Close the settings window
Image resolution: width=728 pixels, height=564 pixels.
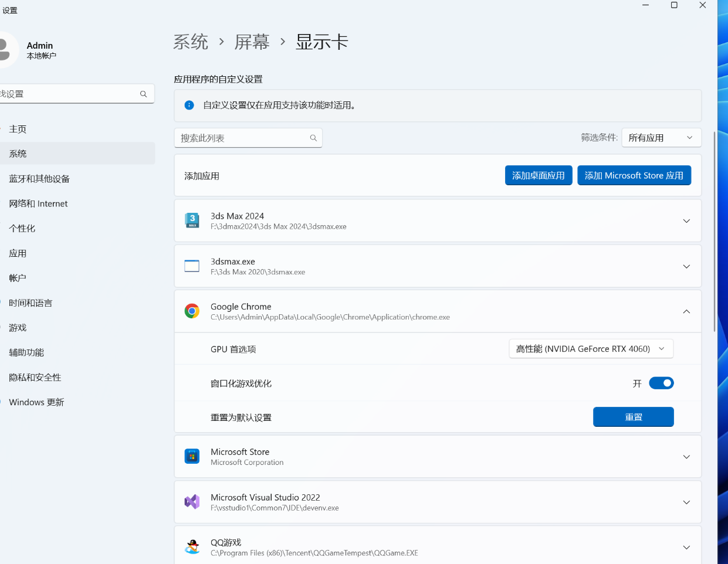[x=703, y=5]
